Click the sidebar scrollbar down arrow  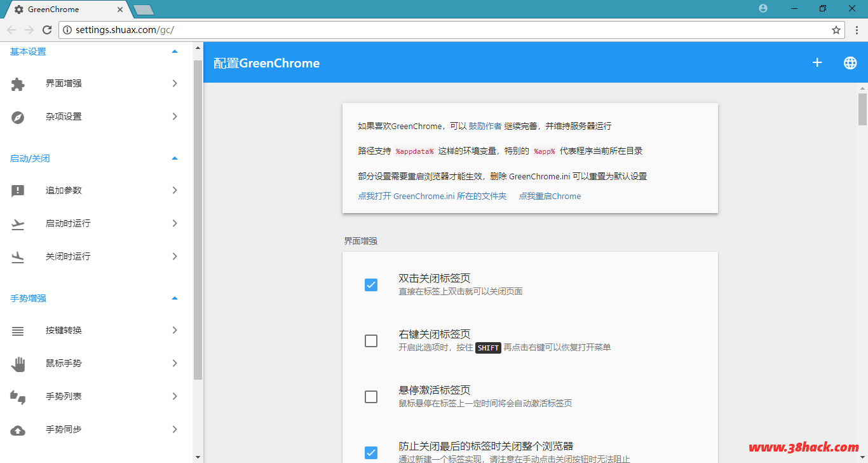[198, 457]
